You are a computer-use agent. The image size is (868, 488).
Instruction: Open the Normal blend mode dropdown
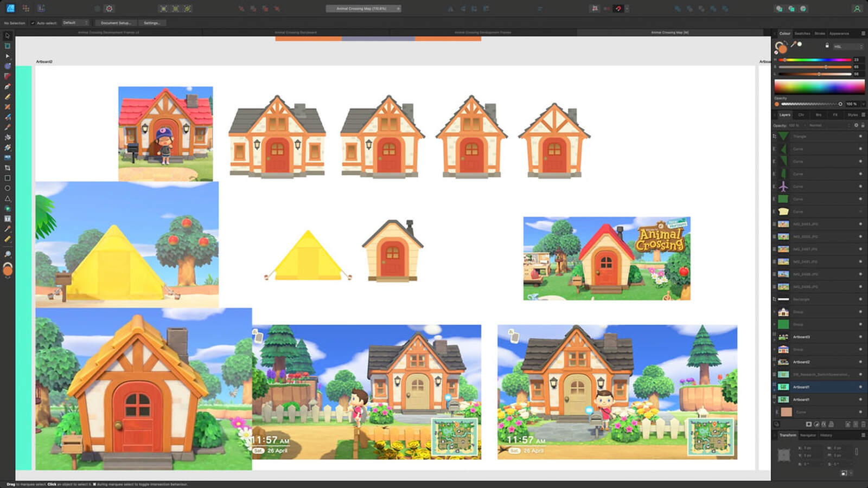[830, 125]
